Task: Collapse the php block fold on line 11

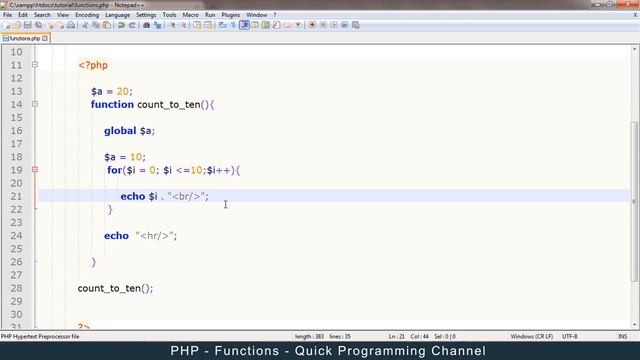Action: point(35,64)
